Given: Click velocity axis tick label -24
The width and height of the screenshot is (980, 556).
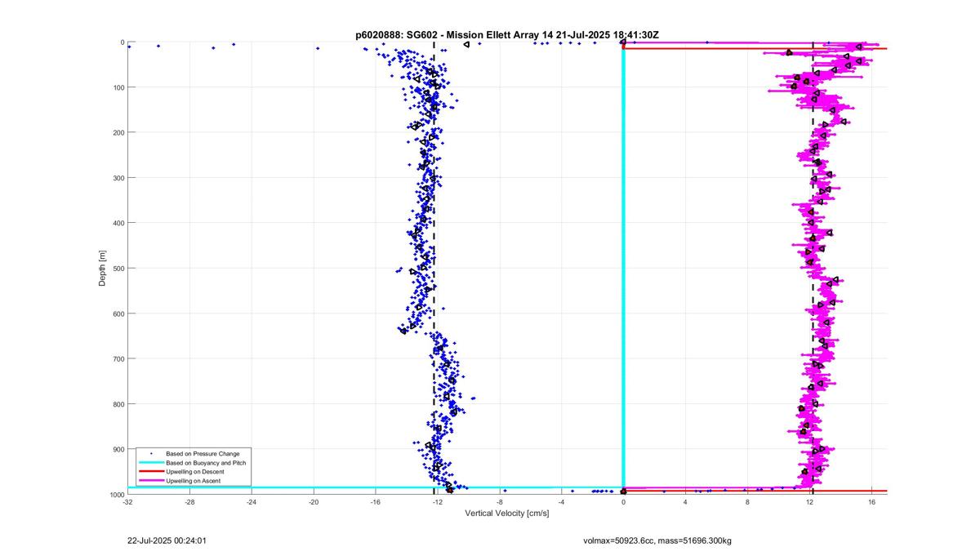Looking at the screenshot, I should click(x=252, y=503).
